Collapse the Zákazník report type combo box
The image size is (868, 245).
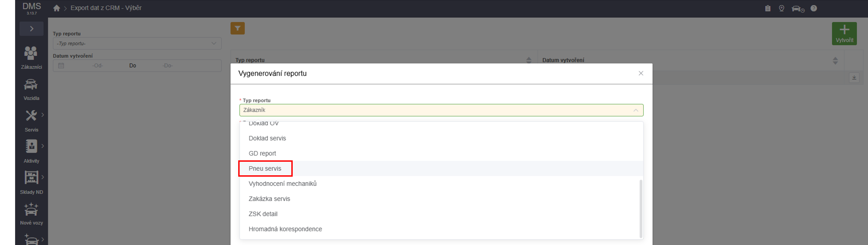636,110
